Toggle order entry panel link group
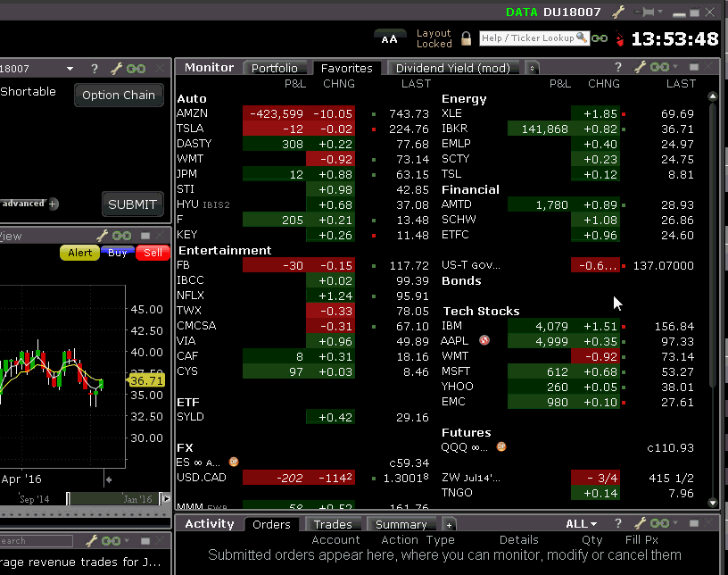The height and width of the screenshot is (575, 728). 136,69
